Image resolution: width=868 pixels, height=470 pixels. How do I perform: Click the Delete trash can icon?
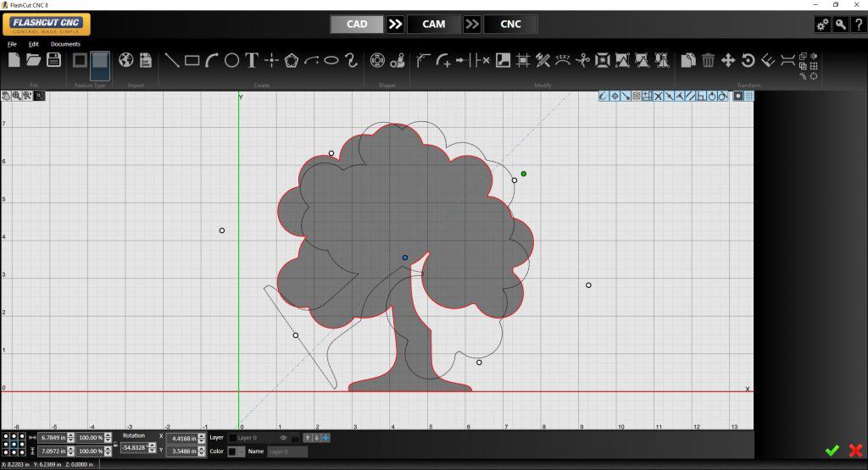click(708, 60)
